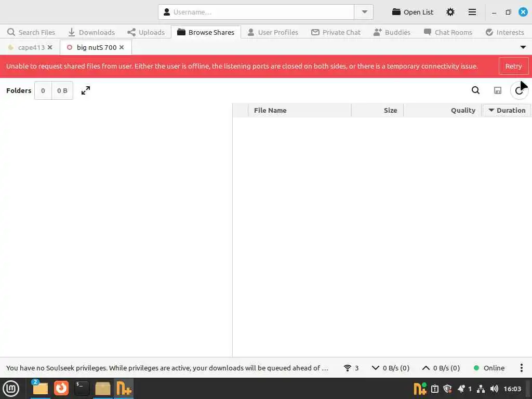Click the Online status indicator
The image size is (532, 399).
pyautogui.click(x=489, y=368)
